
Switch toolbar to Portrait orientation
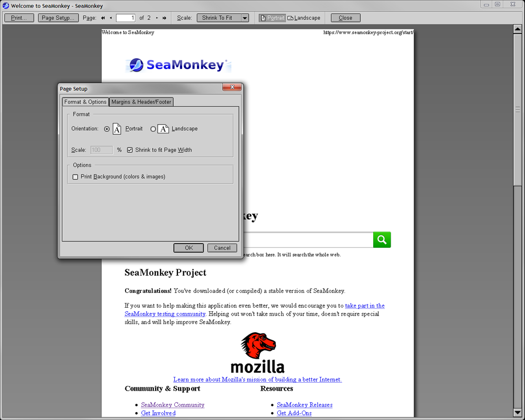(x=272, y=18)
